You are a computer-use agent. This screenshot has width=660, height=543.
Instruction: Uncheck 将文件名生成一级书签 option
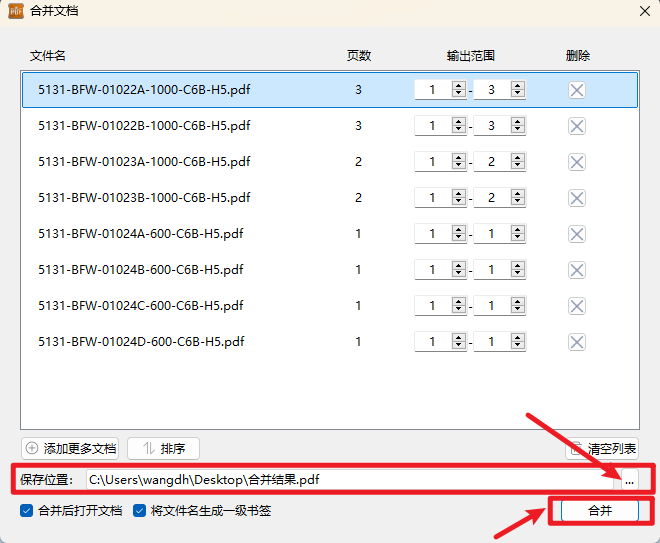140,511
